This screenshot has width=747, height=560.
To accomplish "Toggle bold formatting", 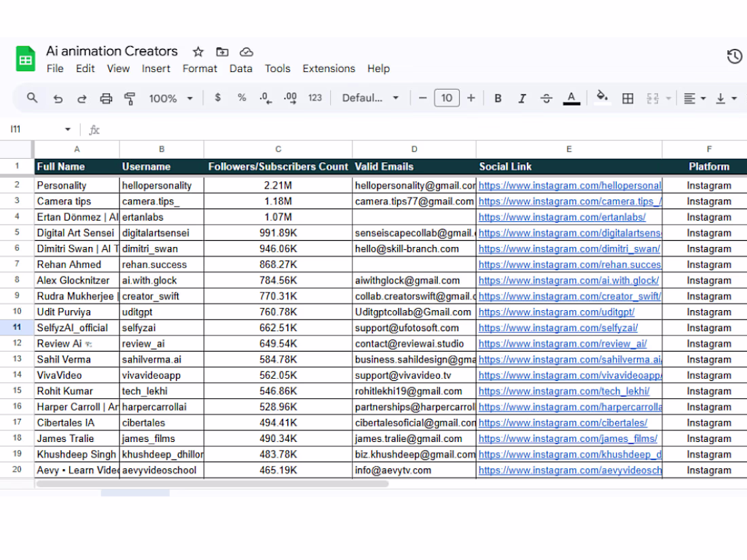I will pyautogui.click(x=498, y=98).
